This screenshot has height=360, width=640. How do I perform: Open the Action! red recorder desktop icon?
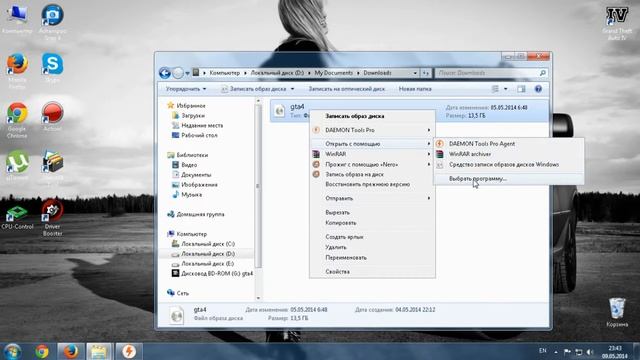(x=52, y=116)
